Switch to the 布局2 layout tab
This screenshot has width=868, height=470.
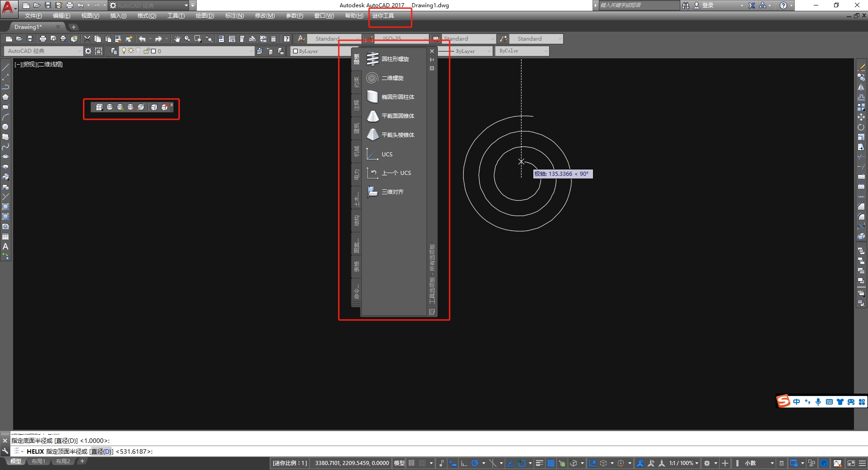[x=63, y=461]
